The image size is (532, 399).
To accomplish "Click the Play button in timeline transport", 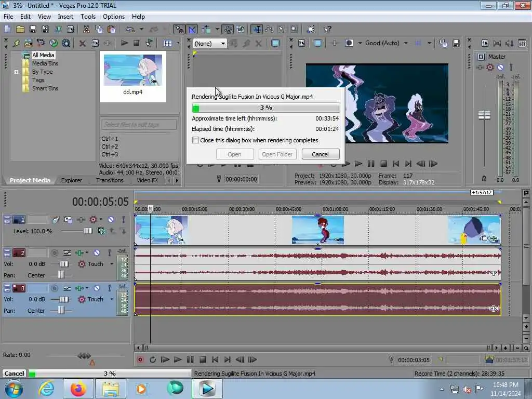I will click(178, 360).
